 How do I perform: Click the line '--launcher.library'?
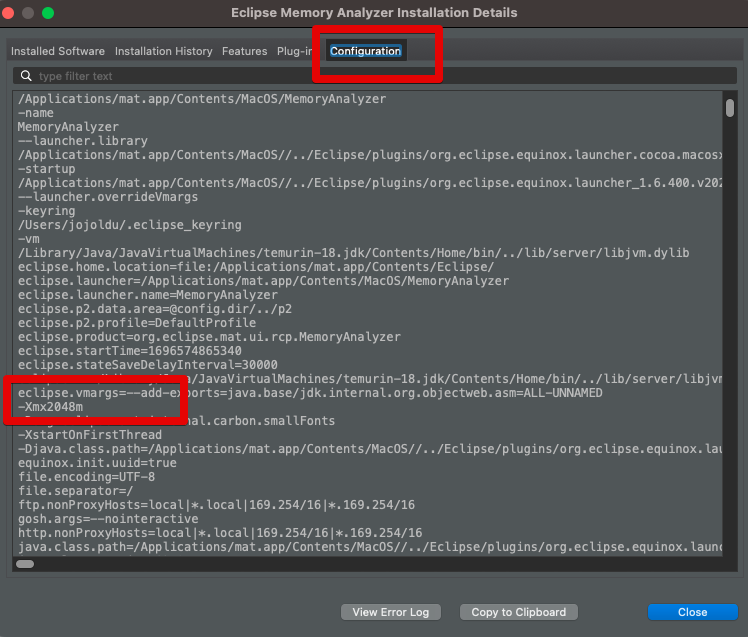click(83, 141)
